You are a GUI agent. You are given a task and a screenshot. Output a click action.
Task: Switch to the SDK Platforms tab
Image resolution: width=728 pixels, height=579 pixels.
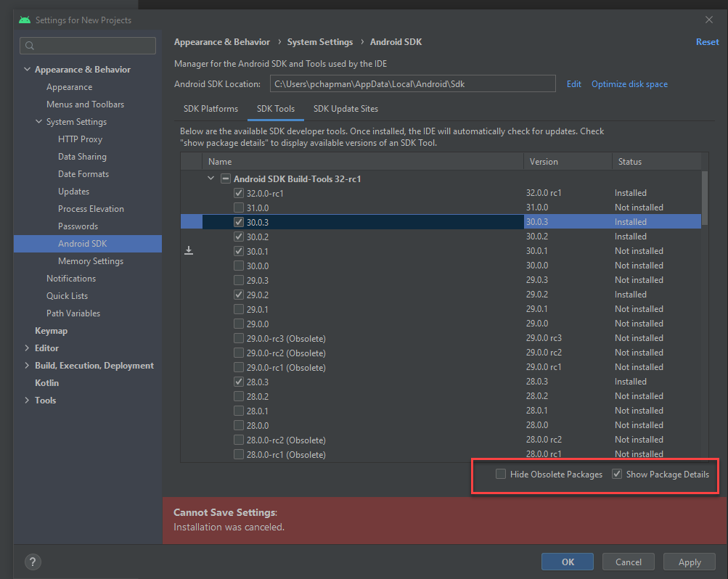pyautogui.click(x=210, y=109)
